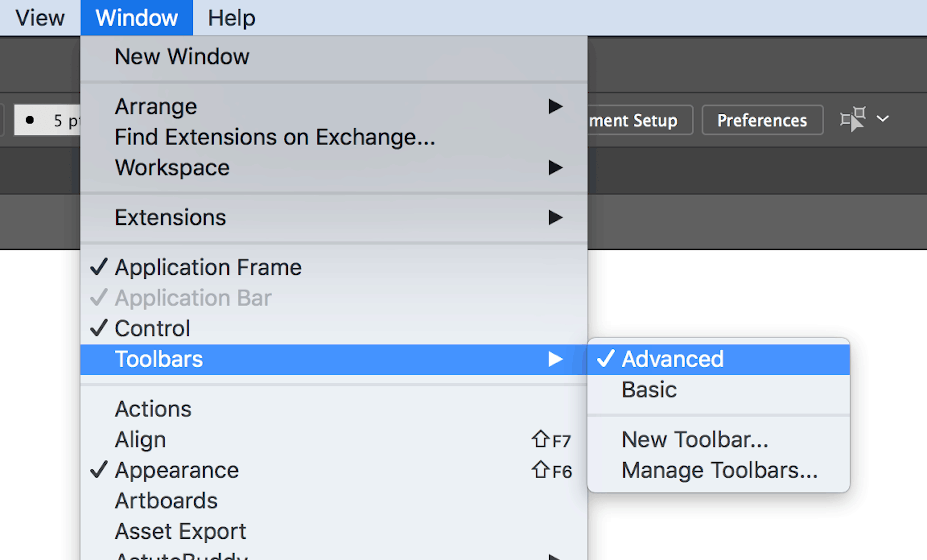Select the Select Similar Objects icon
The image size is (927, 560).
coord(852,118)
